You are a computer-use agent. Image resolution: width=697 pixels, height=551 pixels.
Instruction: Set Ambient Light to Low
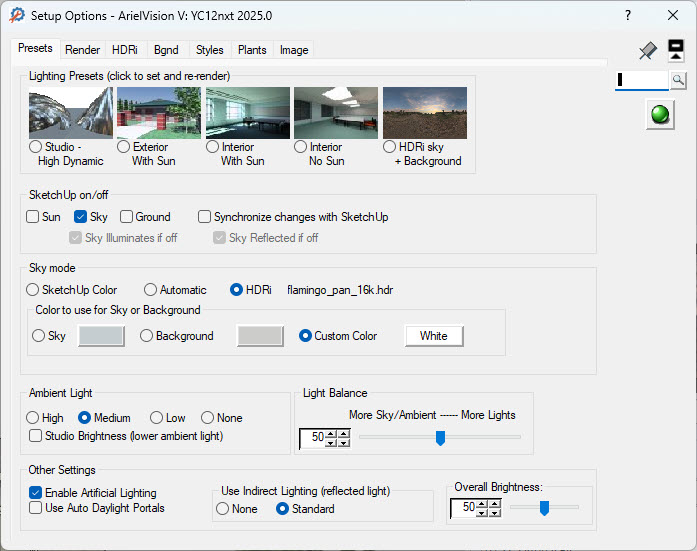(156, 418)
